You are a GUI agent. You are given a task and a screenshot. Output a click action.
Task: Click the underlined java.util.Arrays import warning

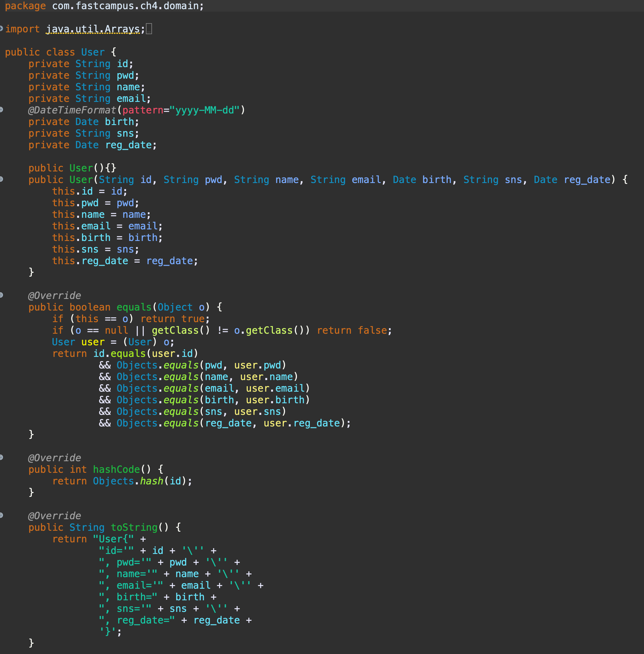[93, 29]
